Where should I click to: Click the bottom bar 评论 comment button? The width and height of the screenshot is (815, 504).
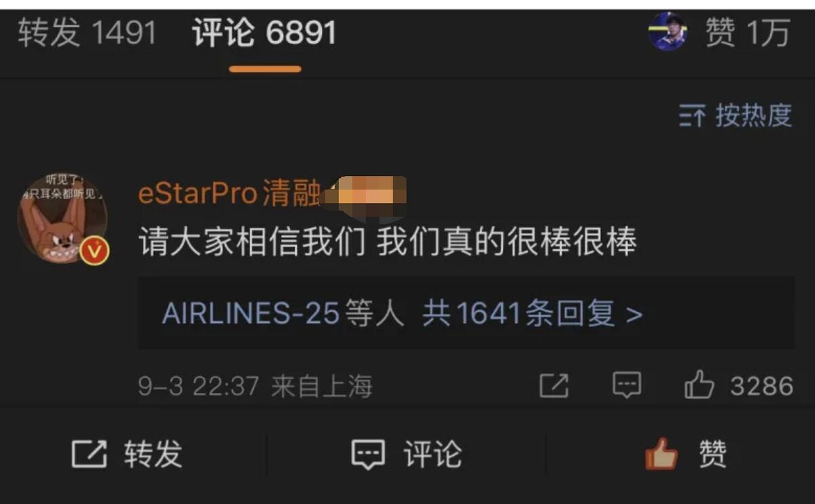pos(406,454)
